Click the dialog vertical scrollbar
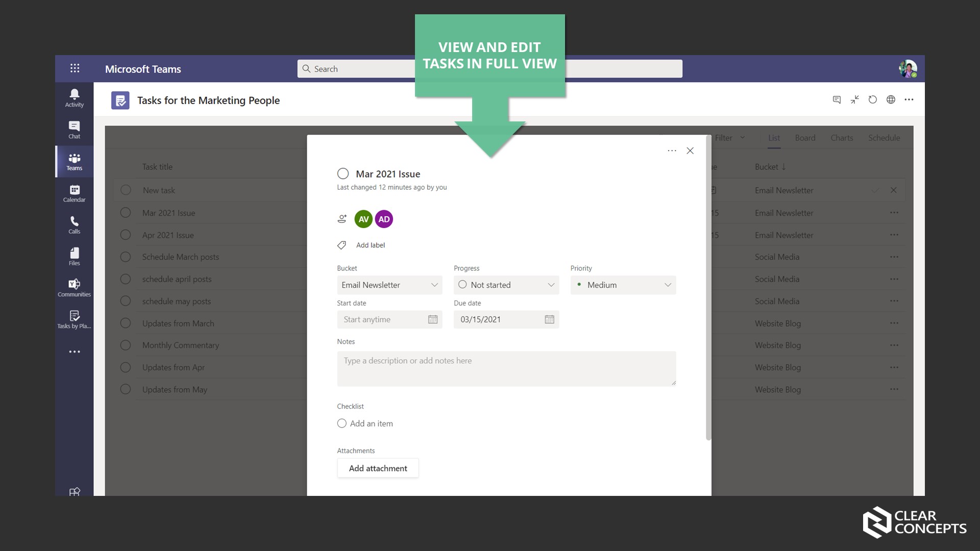Image resolution: width=980 pixels, height=551 pixels. (708, 288)
